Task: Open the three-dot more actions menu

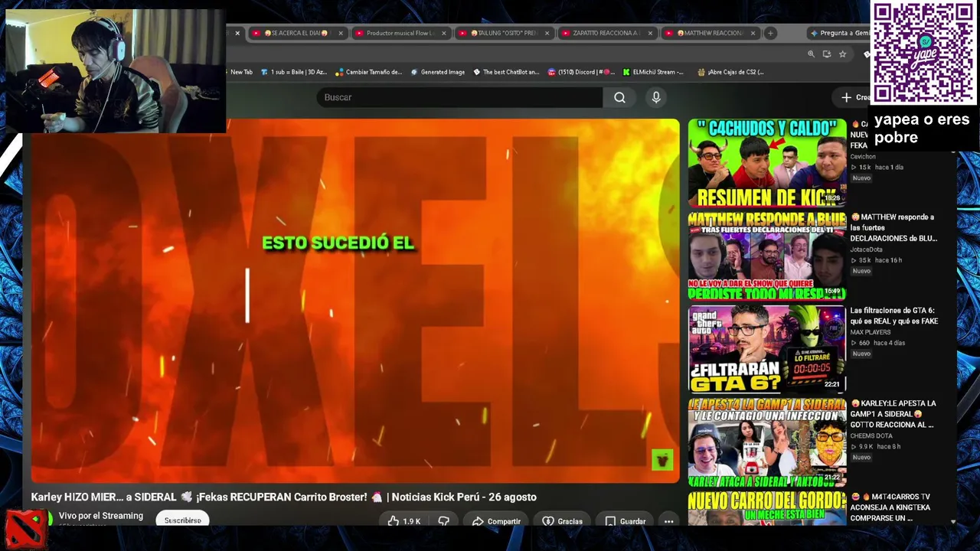Action: (668, 521)
